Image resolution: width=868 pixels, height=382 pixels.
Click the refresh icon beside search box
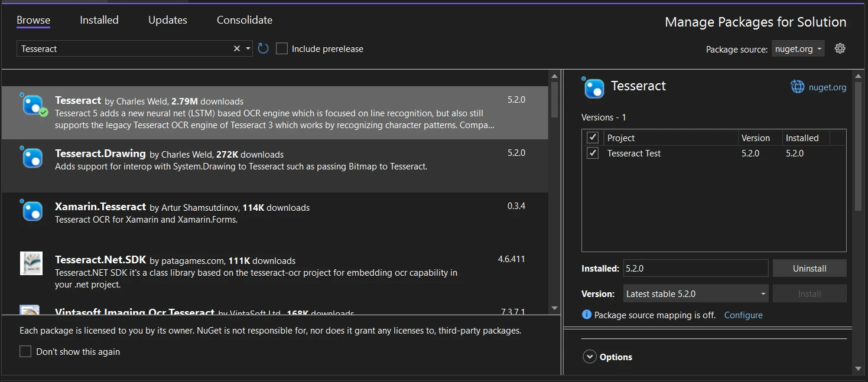click(264, 48)
